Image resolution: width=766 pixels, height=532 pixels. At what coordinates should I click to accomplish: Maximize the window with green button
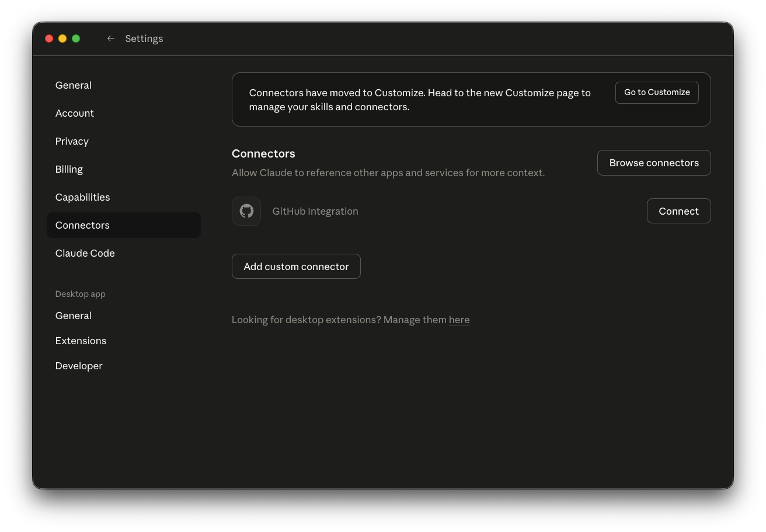[76, 38]
